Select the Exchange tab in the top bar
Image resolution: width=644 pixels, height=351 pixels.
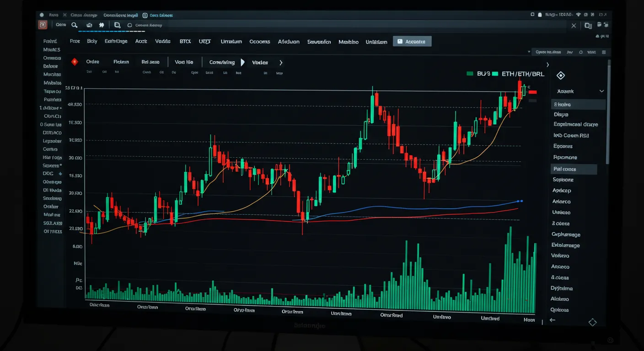pos(116,41)
